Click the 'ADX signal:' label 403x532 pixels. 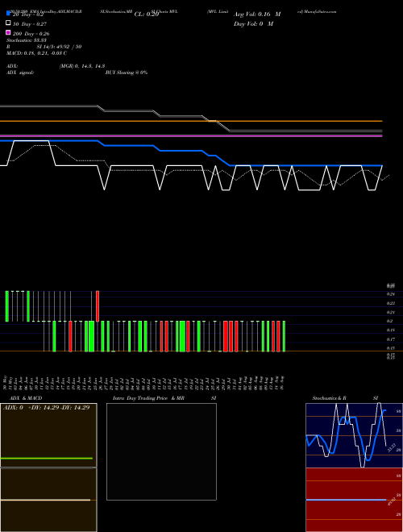(19, 73)
